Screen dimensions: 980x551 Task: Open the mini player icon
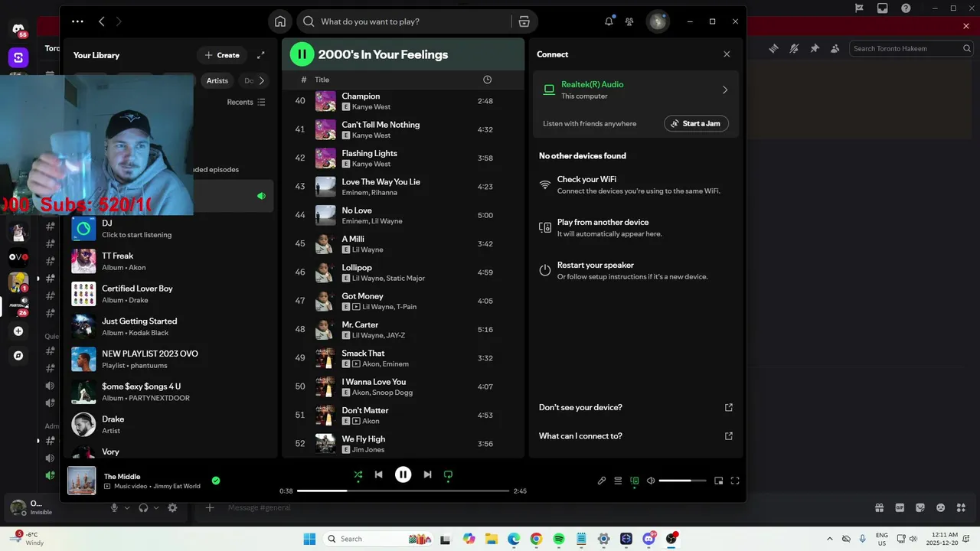[x=719, y=481]
